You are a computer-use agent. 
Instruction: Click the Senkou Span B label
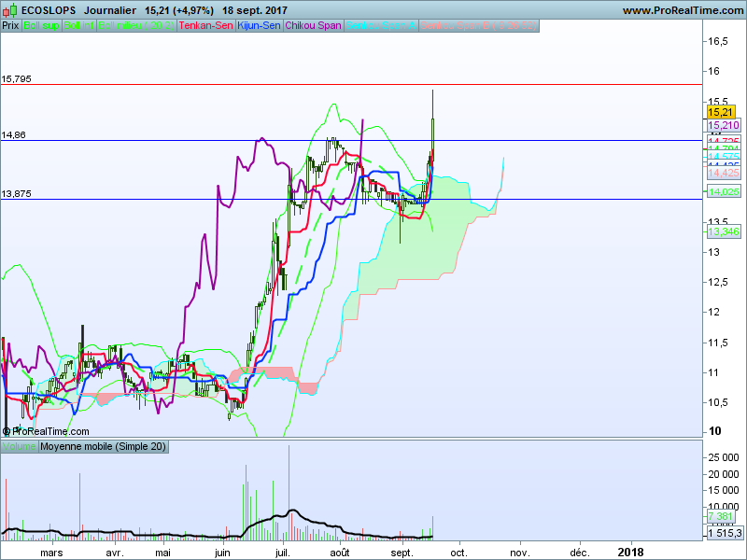479,26
